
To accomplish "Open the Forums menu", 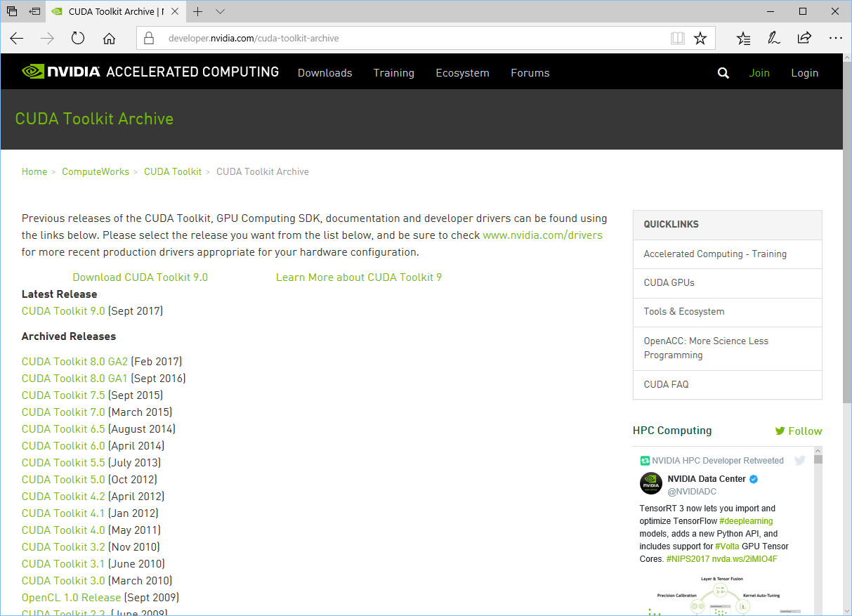I will tap(530, 73).
